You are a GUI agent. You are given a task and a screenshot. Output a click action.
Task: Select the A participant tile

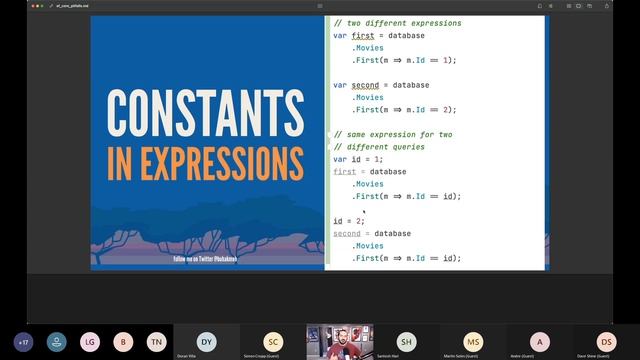540,342
